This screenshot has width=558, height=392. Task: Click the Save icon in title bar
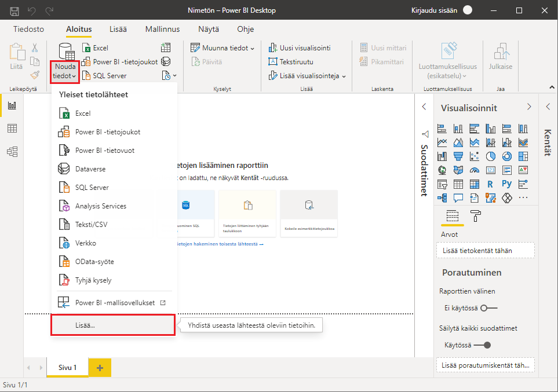click(14, 10)
